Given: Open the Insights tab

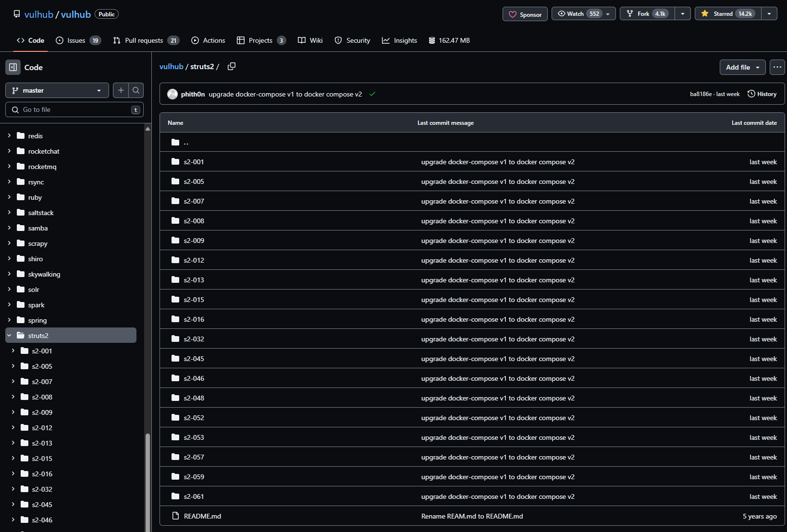Looking at the screenshot, I should (399, 40).
